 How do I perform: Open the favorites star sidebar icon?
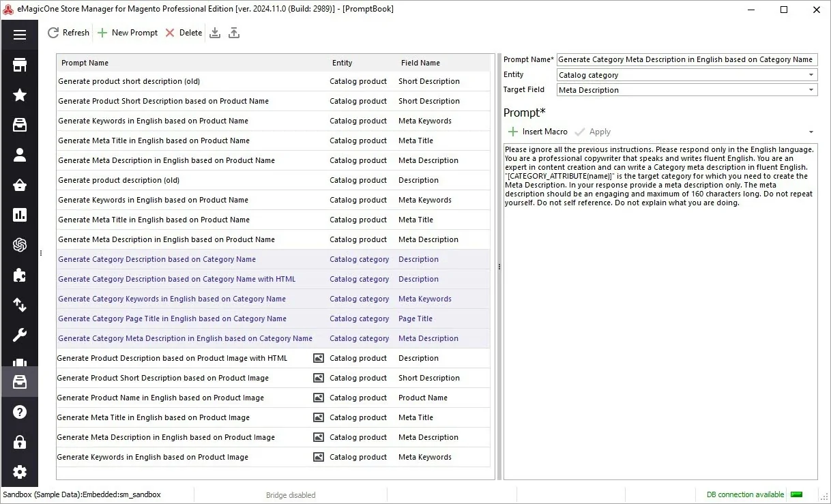tap(19, 95)
